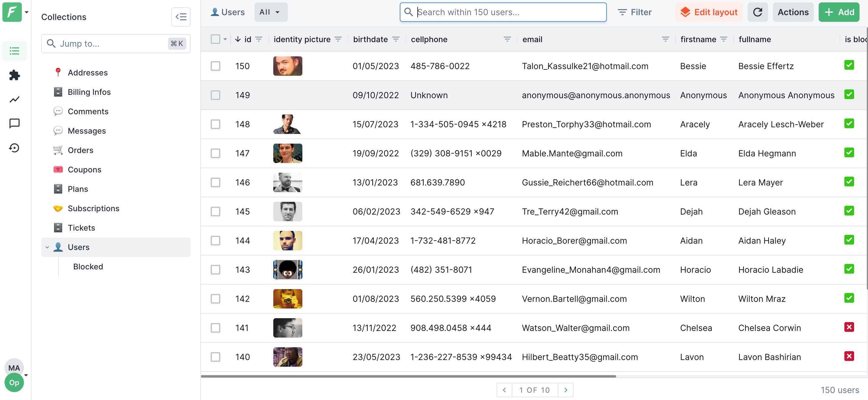Image resolution: width=868 pixels, height=400 pixels.
Task: Open the chat bubble inbox icon
Action: click(14, 123)
